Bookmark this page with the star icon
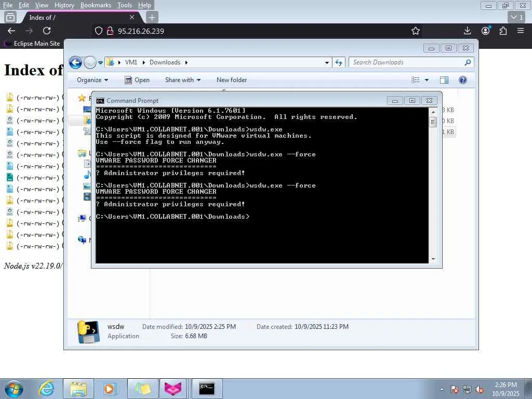The height and width of the screenshot is (399, 532). [x=415, y=31]
